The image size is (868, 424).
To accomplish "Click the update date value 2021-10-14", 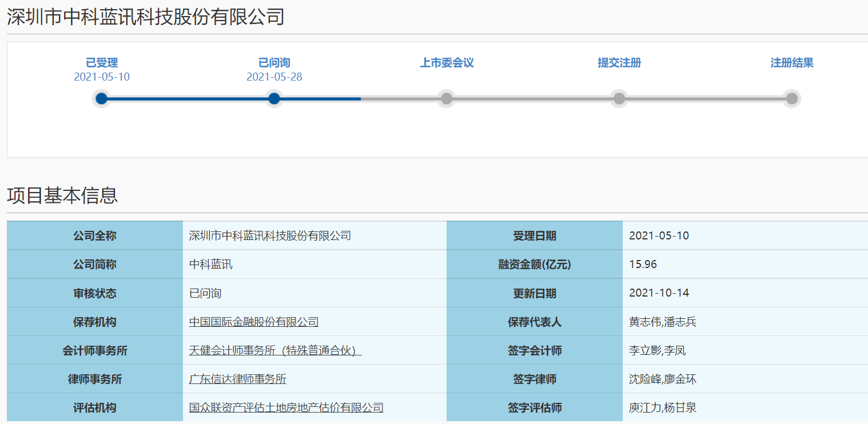I will (659, 293).
